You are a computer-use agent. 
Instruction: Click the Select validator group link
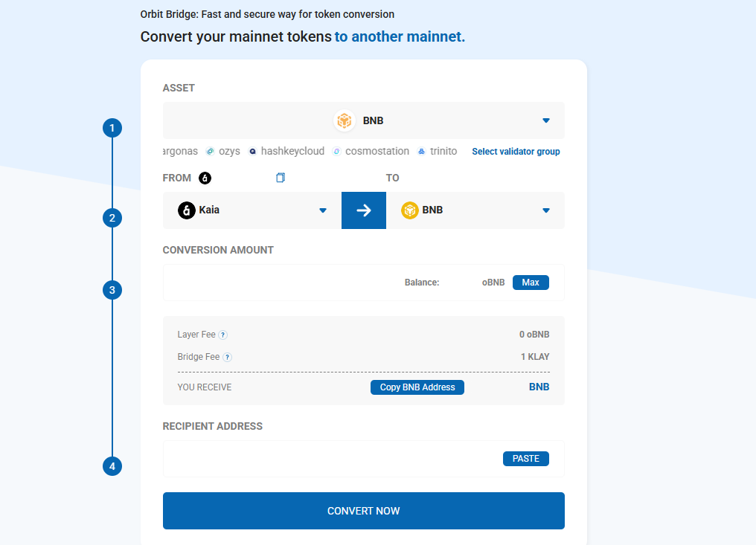[516, 152]
